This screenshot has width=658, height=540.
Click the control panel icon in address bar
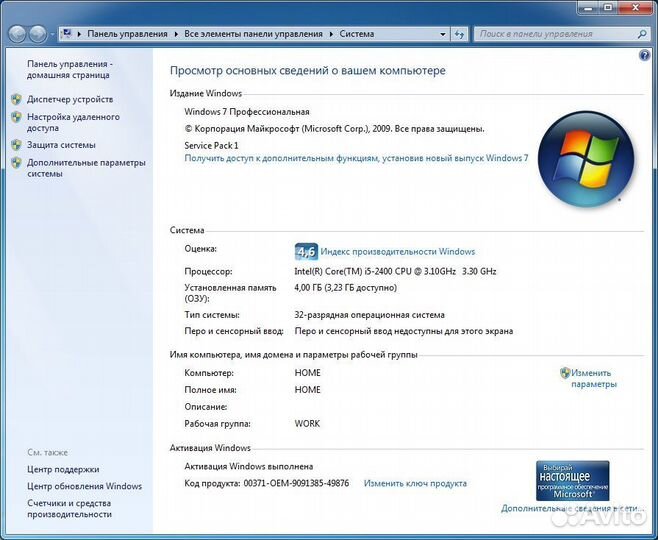[x=67, y=34]
